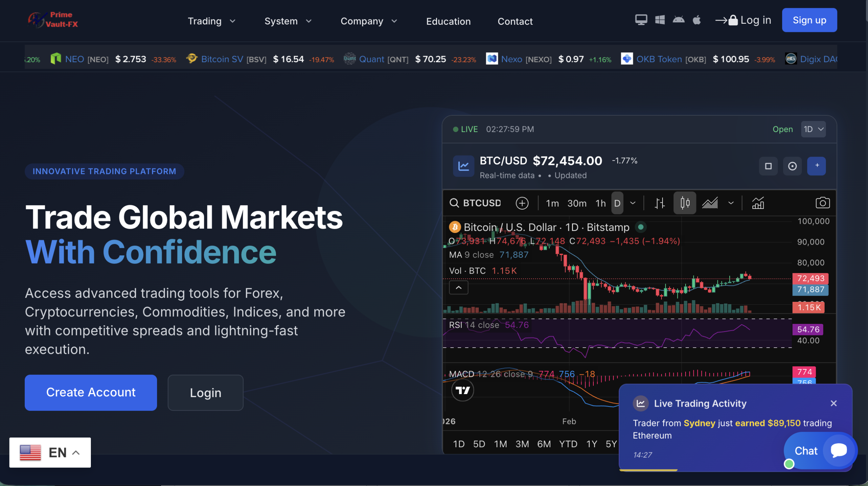The height and width of the screenshot is (486, 868).
Task: Toggle the square marker button near the chart
Action: tap(768, 166)
